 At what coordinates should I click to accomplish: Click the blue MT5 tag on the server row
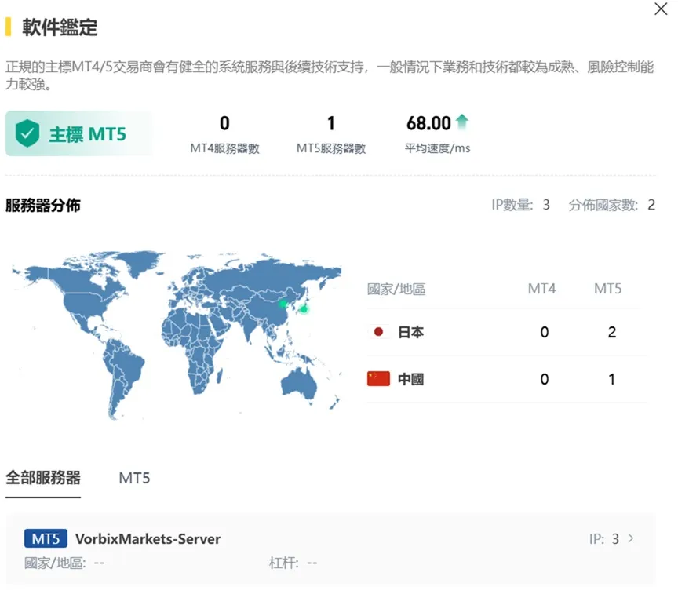click(46, 538)
